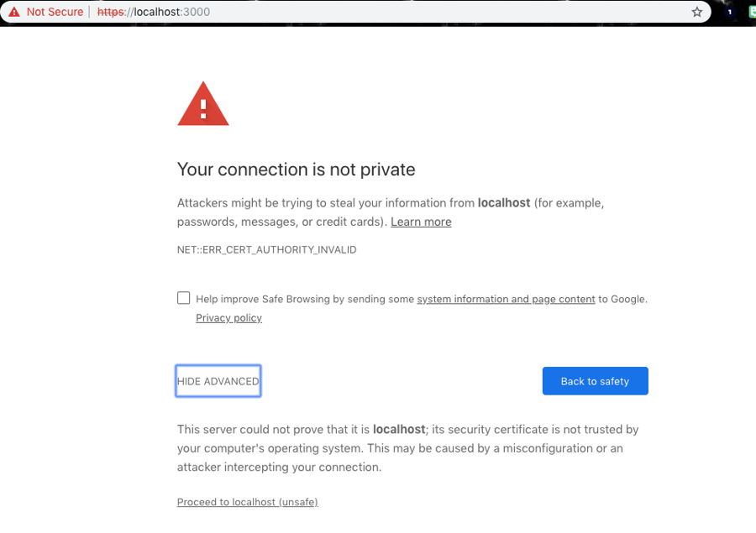Screen dimensions: 756x533
Task: Click the Not Secure warning triangle icon
Action: pyautogui.click(x=14, y=12)
